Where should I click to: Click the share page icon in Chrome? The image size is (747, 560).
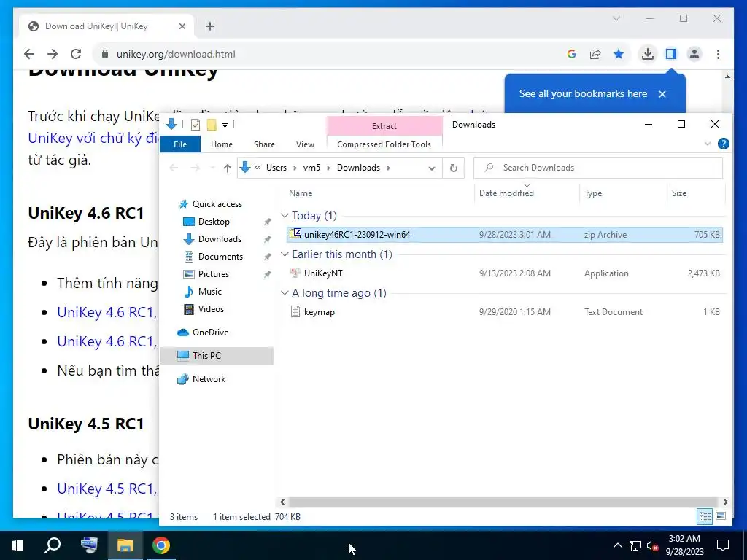(595, 54)
